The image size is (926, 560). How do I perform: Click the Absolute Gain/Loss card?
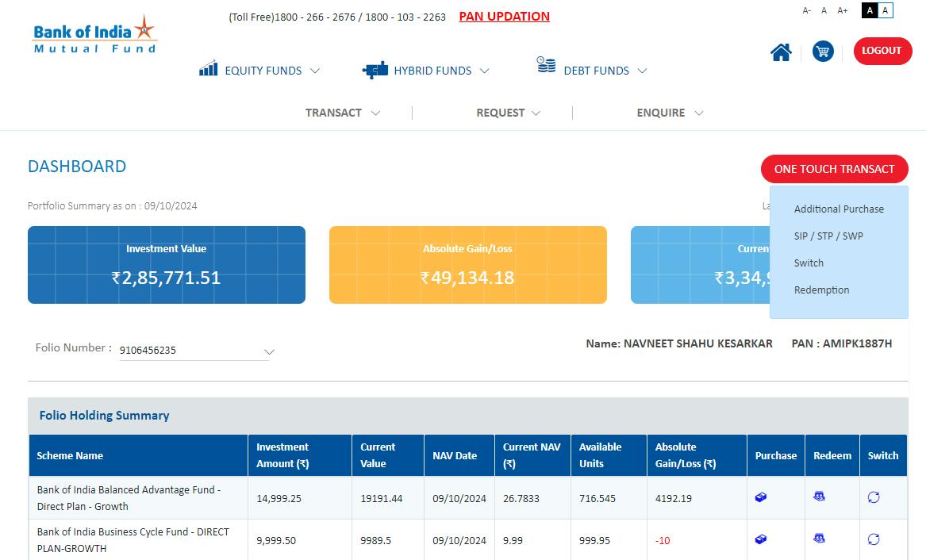pyautogui.click(x=467, y=265)
